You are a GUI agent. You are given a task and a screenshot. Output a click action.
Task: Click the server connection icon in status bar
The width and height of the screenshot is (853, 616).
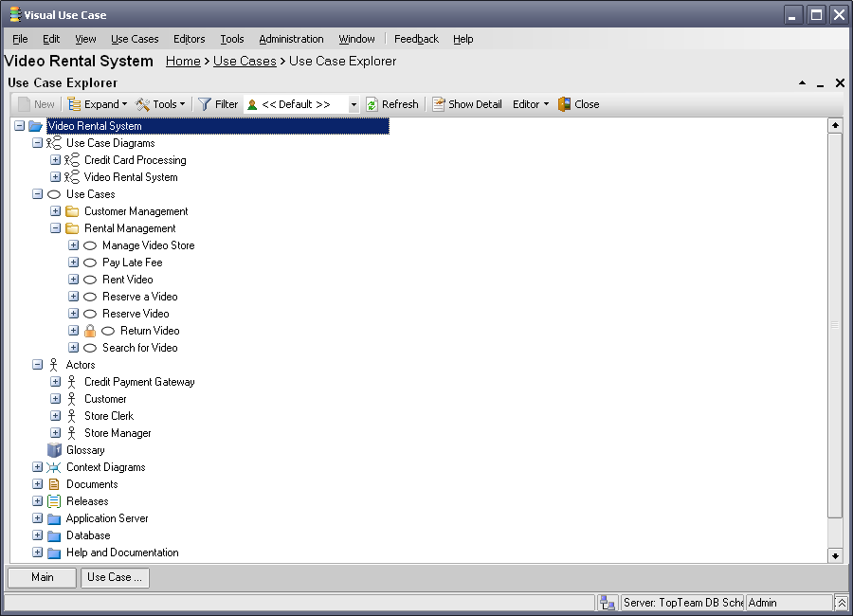click(x=608, y=603)
